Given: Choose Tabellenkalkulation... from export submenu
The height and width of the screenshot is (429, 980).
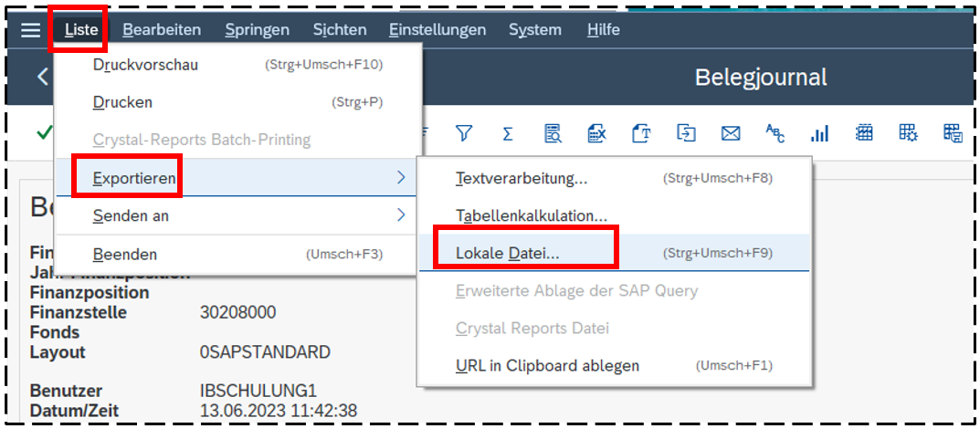Looking at the screenshot, I should click(x=531, y=216).
